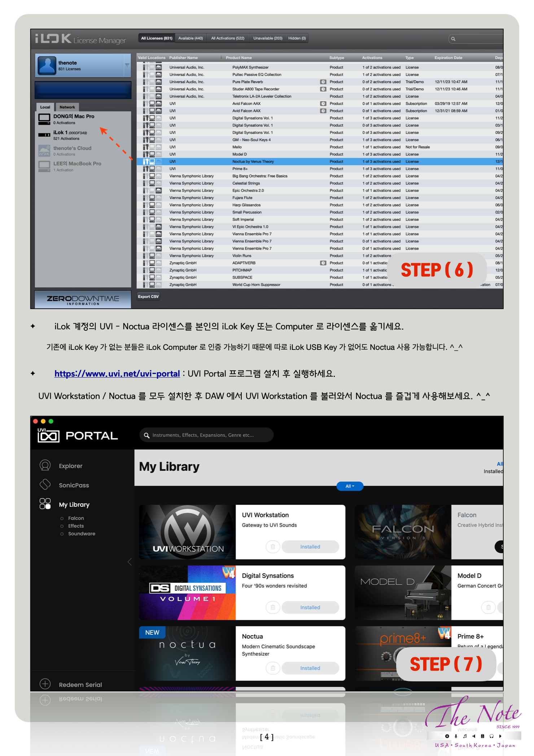Show the Unavailable (203) licenses tab

[268, 38]
